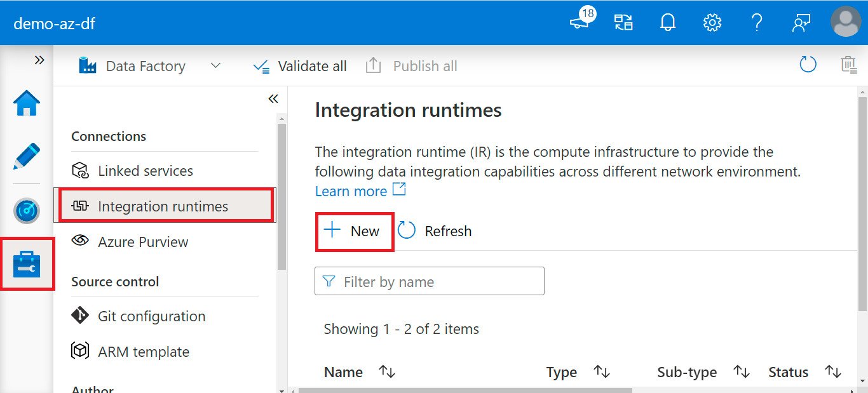The image size is (868, 393).
Task: Click the side panel vertical scrollbar
Action: point(281,197)
